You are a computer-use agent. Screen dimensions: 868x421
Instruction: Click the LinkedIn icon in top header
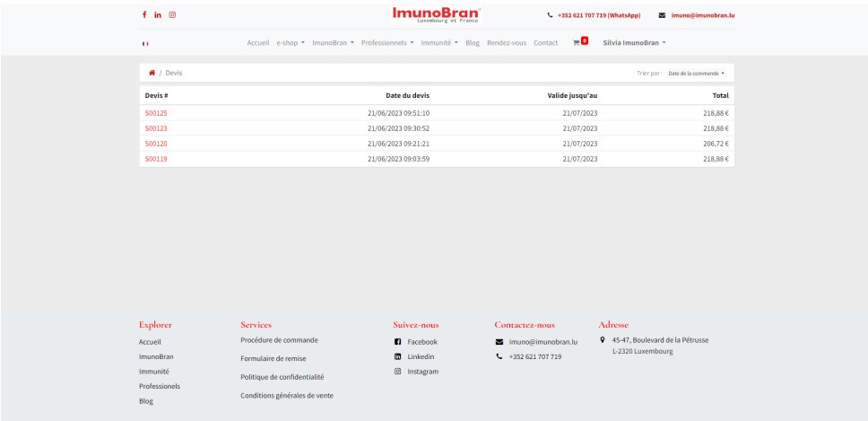(x=159, y=14)
